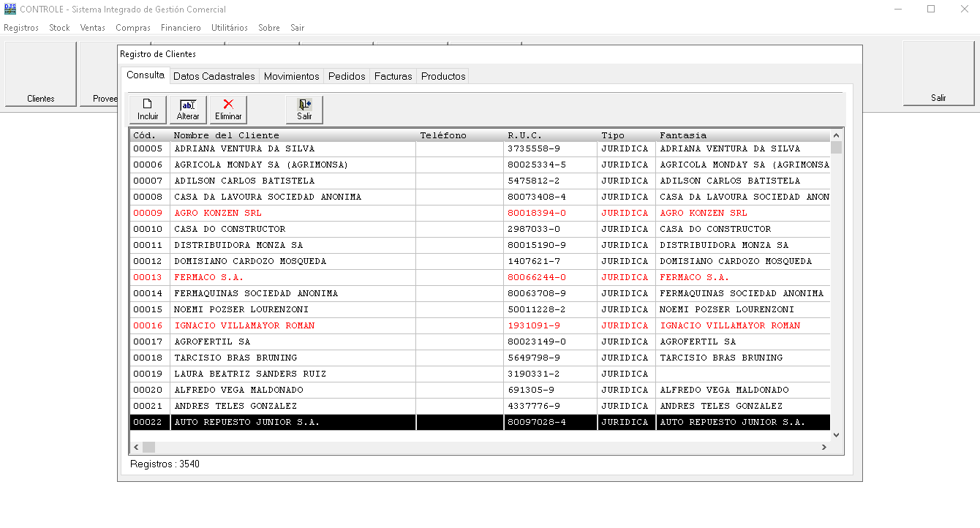Image resolution: width=980 pixels, height=528 pixels.
Task: Select the Facturas tab
Action: coord(393,76)
